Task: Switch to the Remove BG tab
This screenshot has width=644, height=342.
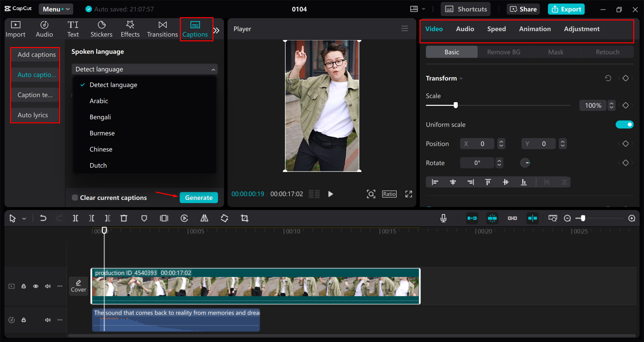Action: [x=503, y=52]
